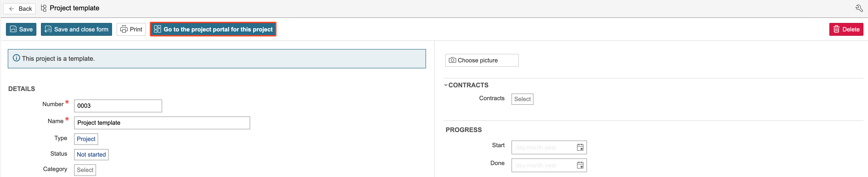This screenshot has width=868, height=177.
Task: Click the project template tree icon
Action: pos(43,8)
